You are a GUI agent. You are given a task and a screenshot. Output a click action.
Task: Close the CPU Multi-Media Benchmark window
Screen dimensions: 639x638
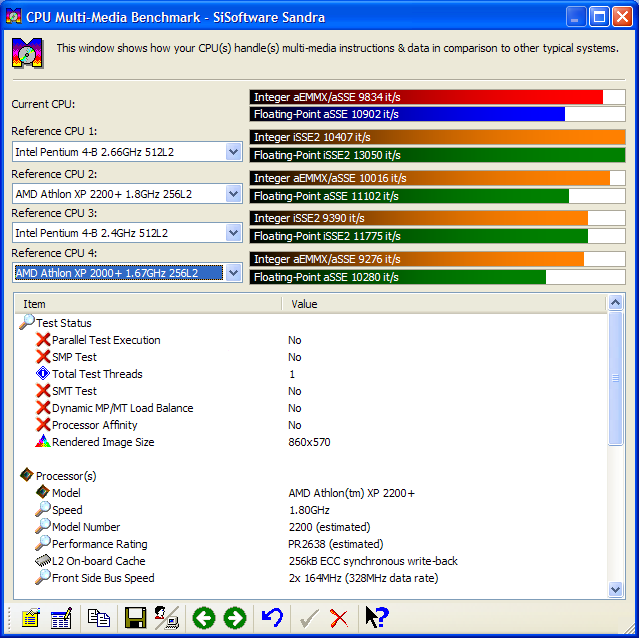(622, 17)
